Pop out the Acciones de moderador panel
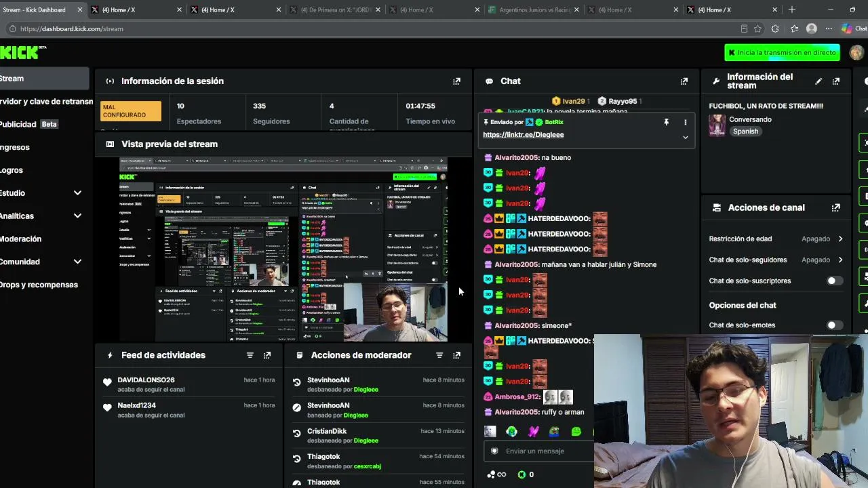868x488 pixels. [x=456, y=355]
